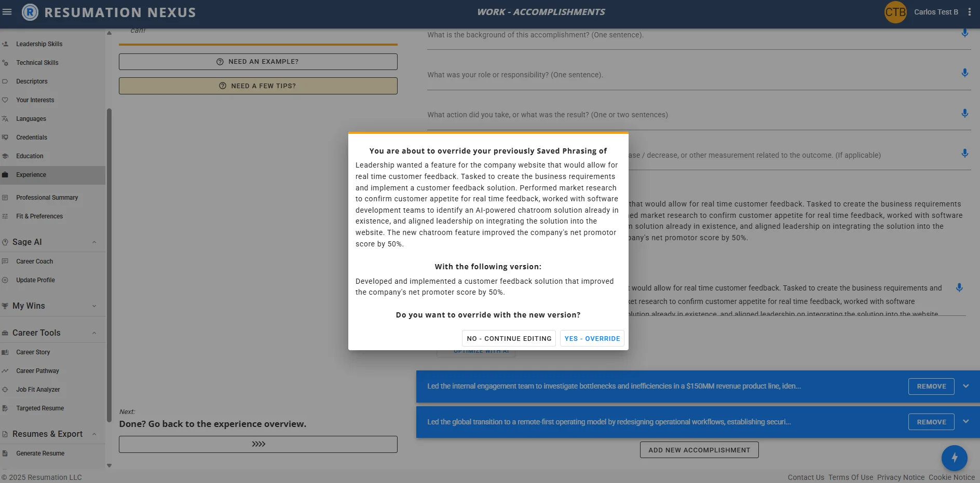This screenshot has width=980, height=483.
Task: Click the sidebar scroll down arrow
Action: 109,465
